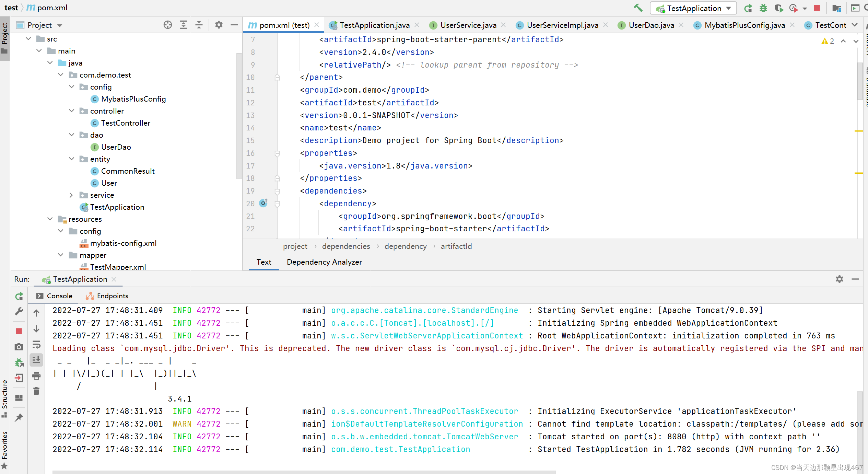The width and height of the screenshot is (868, 474).
Task: Toggle scroll to end of console
Action: click(x=36, y=360)
